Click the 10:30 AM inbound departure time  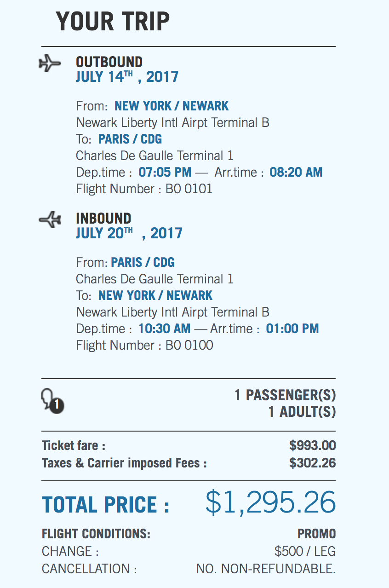tap(164, 329)
